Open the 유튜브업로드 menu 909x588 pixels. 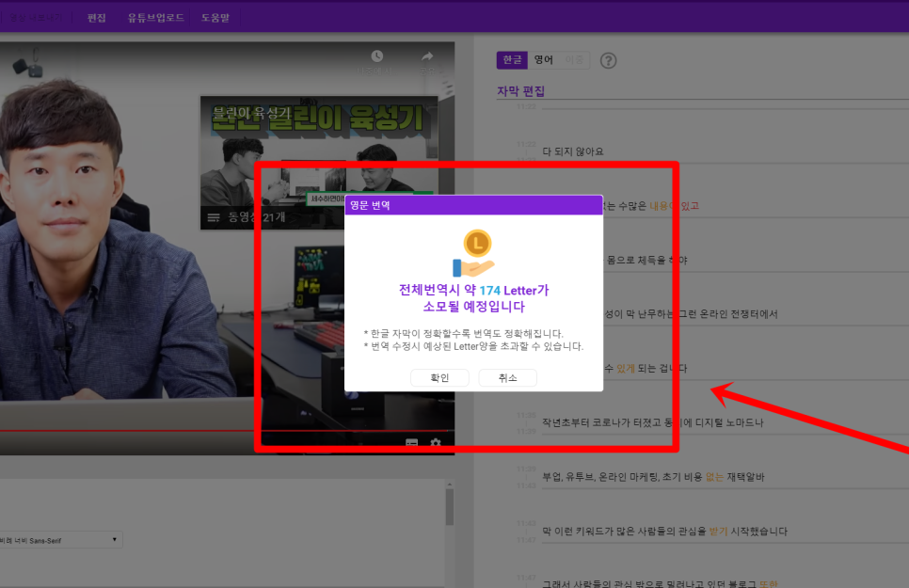(x=156, y=17)
